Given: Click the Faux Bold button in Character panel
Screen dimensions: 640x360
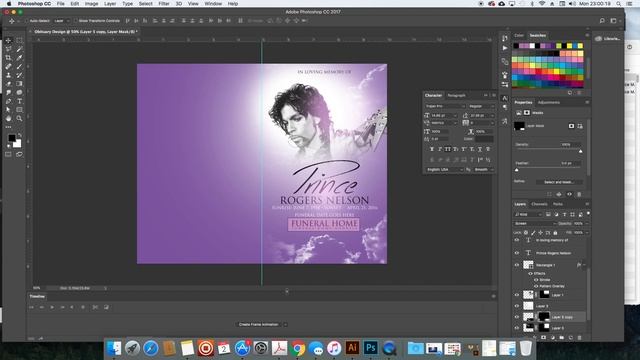Looking at the screenshot, I should click(x=432, y=149).
